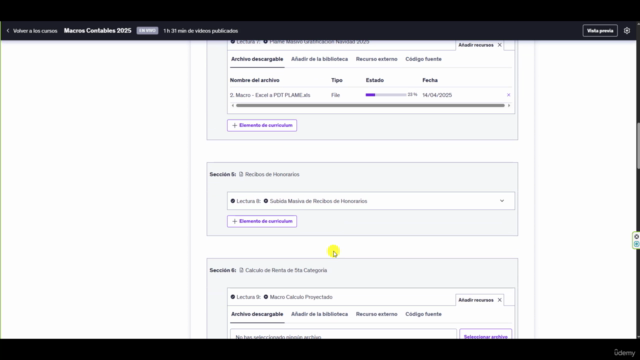Click Nombre del archivo column header
The width and height of the screenshot is (640, 360).
(255, 80)
